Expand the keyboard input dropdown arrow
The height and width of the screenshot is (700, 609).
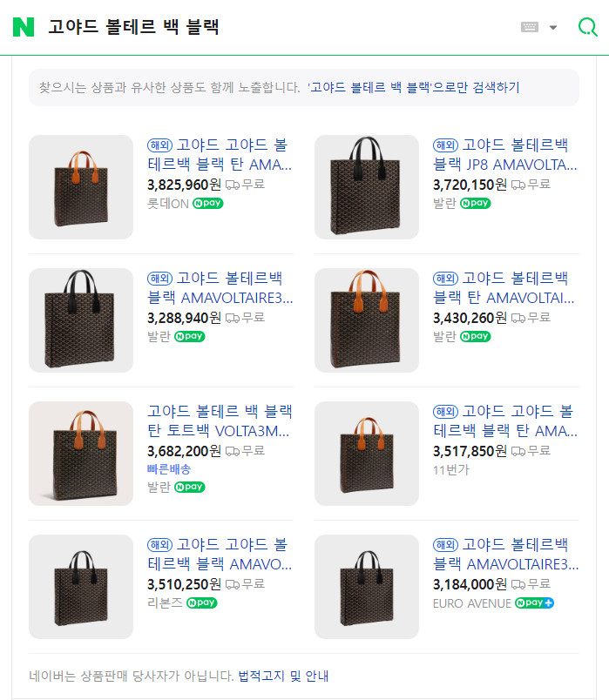(552, 28)
